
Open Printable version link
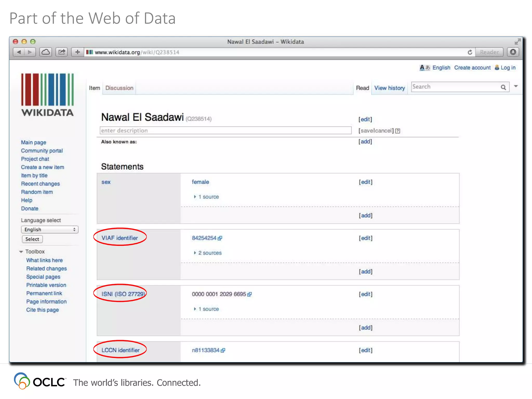click(46, 285)
